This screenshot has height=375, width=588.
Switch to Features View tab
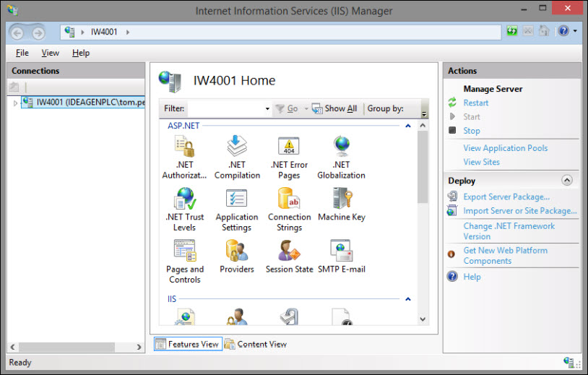[x=188, y=344]
